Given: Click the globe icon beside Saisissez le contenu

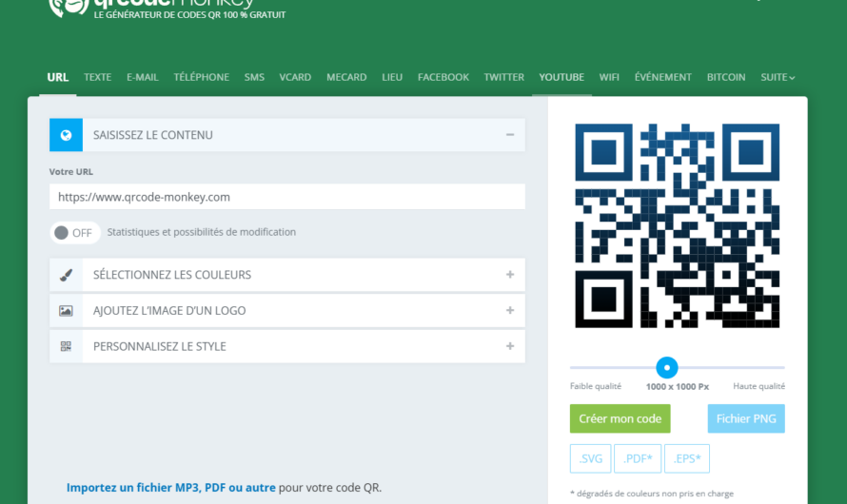Looking at the screenshot, I should [x=66, y=135].
